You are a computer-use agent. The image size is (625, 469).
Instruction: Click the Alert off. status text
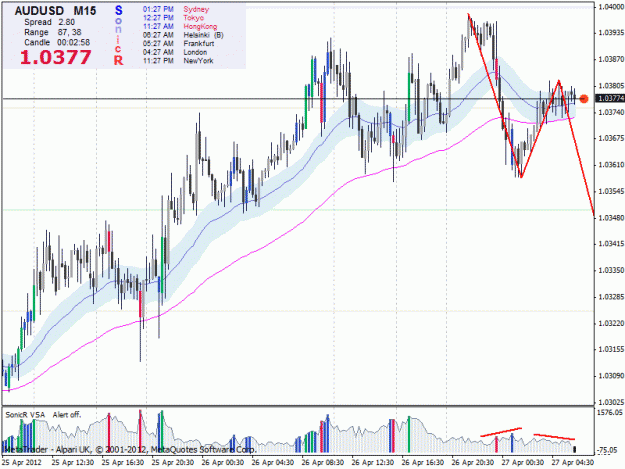click(x=67, y=415)
